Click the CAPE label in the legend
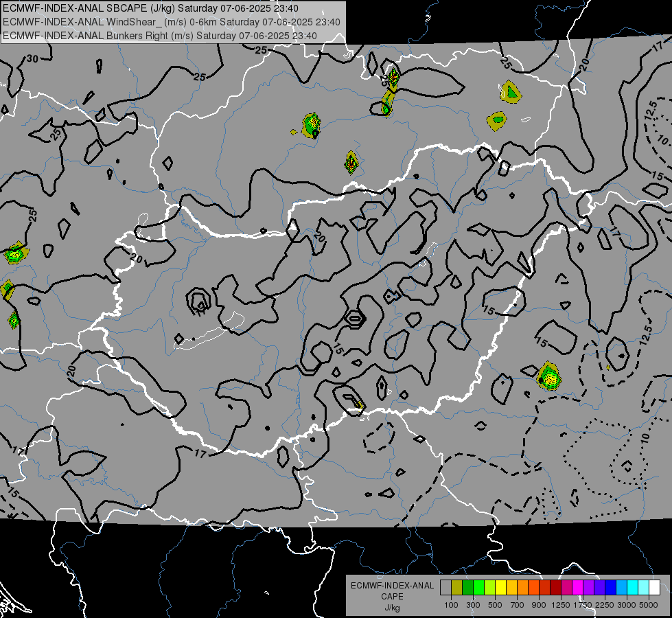Viewport: 672px width, 618px height. click(392, 597)
